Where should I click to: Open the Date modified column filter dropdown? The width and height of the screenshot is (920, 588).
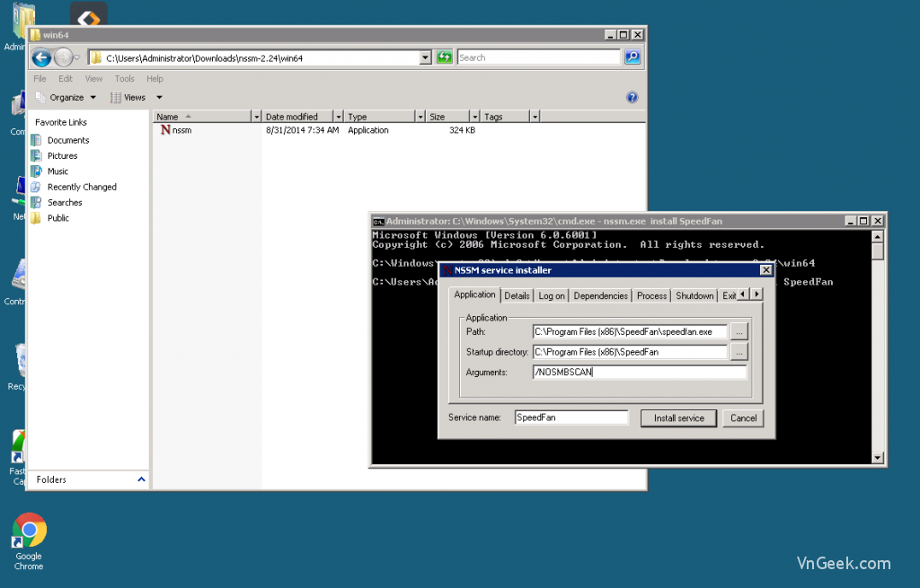click(338, 117)
